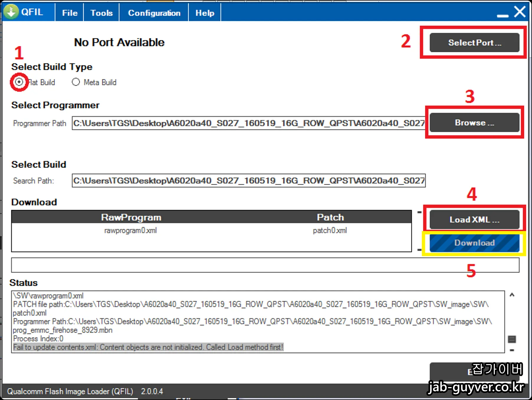
Task: Click the download progress bar
Action: [265, 265]
